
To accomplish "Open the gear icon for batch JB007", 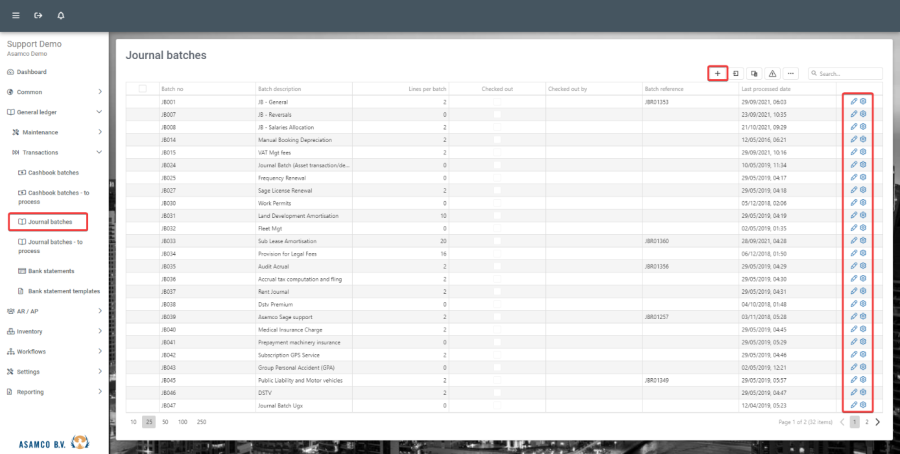I will [863, 115].
